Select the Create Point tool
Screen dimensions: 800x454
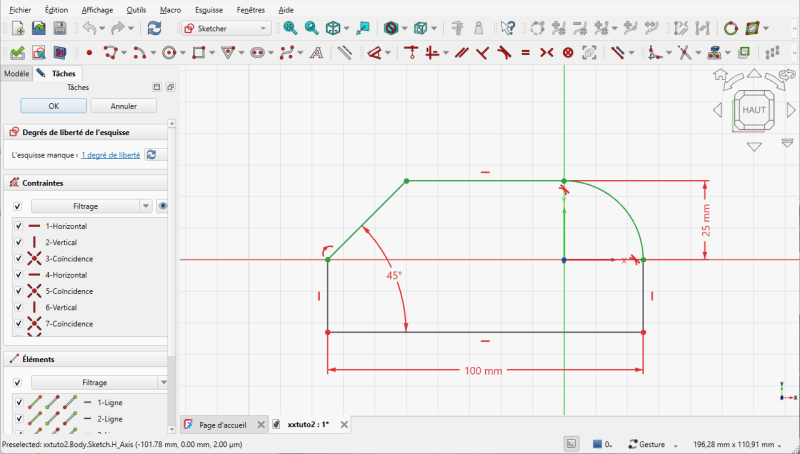(89, 53)
